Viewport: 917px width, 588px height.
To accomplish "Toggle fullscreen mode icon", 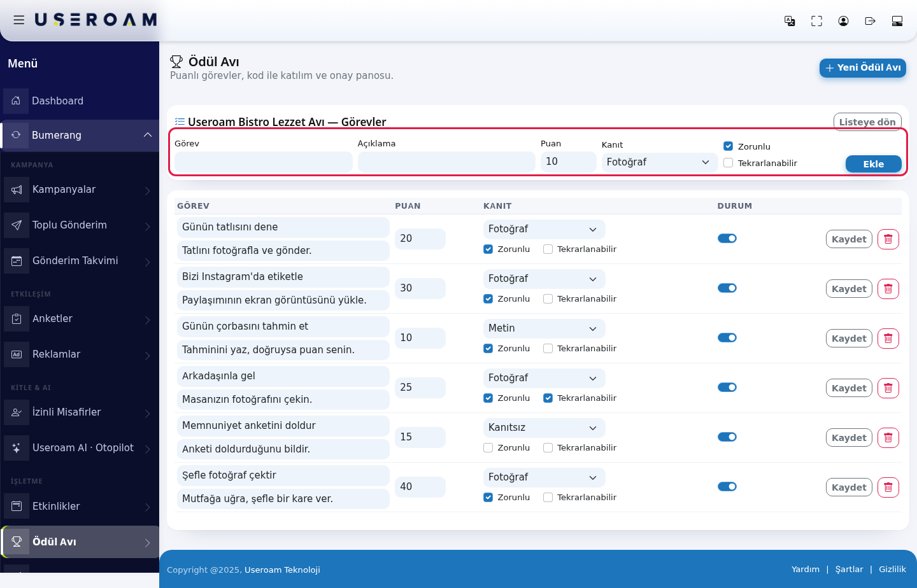I will tap(816, 21).
